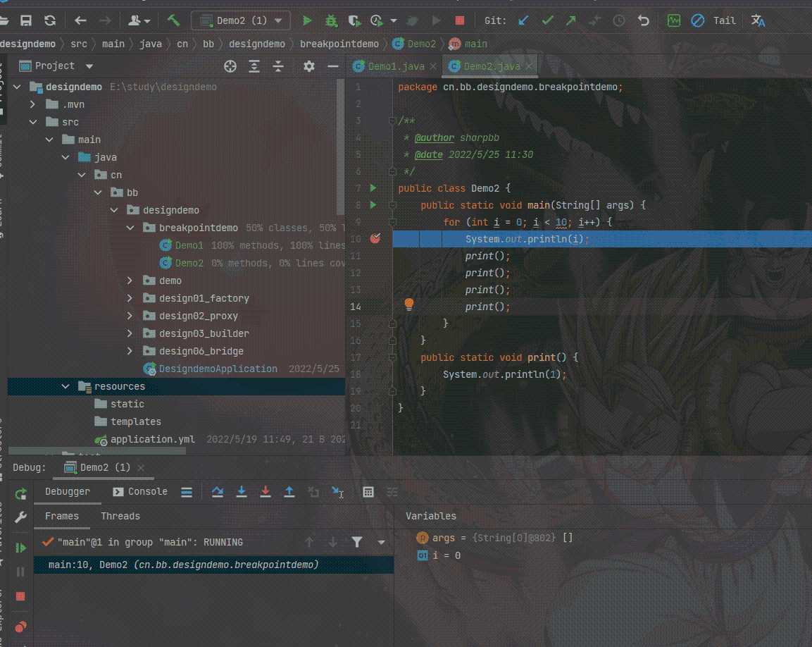Screen dimensions: 812x647
Task: Expand the design03_builder package
Action: [x=130, y=333]
